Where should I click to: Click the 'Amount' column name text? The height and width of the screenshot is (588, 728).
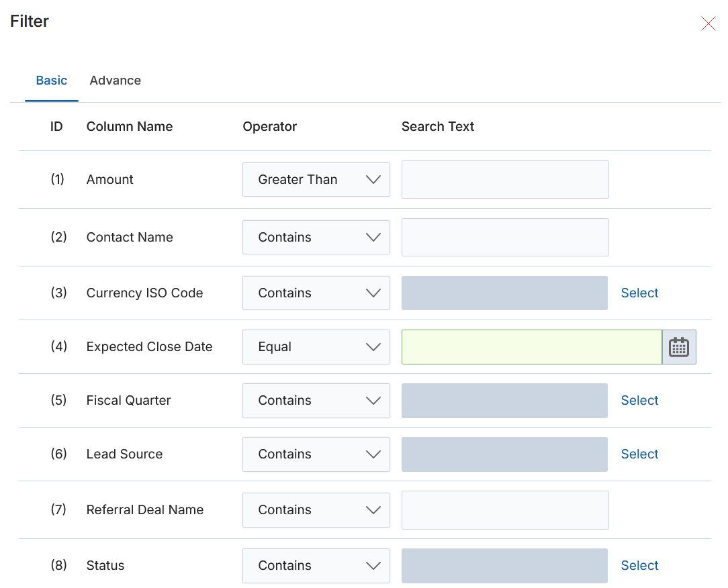109,180
